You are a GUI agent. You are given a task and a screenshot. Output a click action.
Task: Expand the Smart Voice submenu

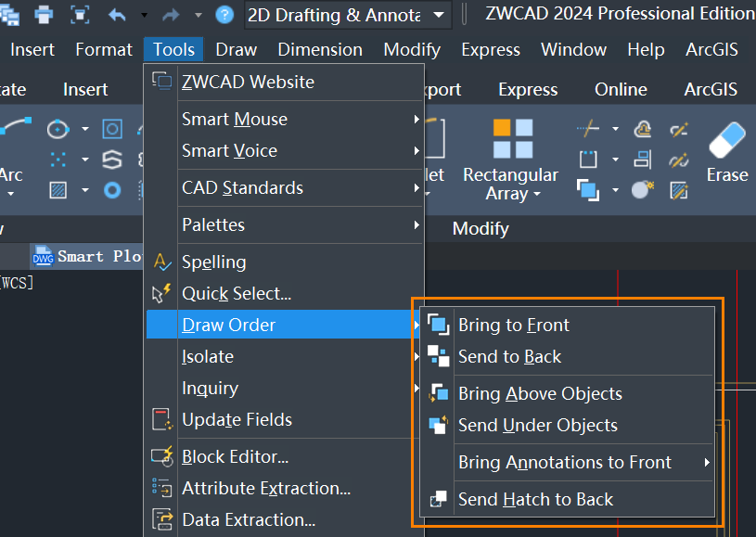pos(285,151)
